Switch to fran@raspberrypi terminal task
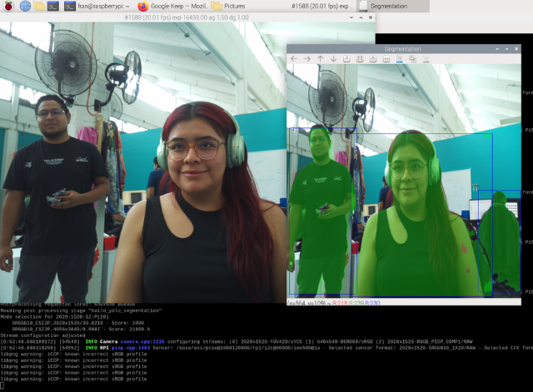533x392 pixels. point(97,6)
